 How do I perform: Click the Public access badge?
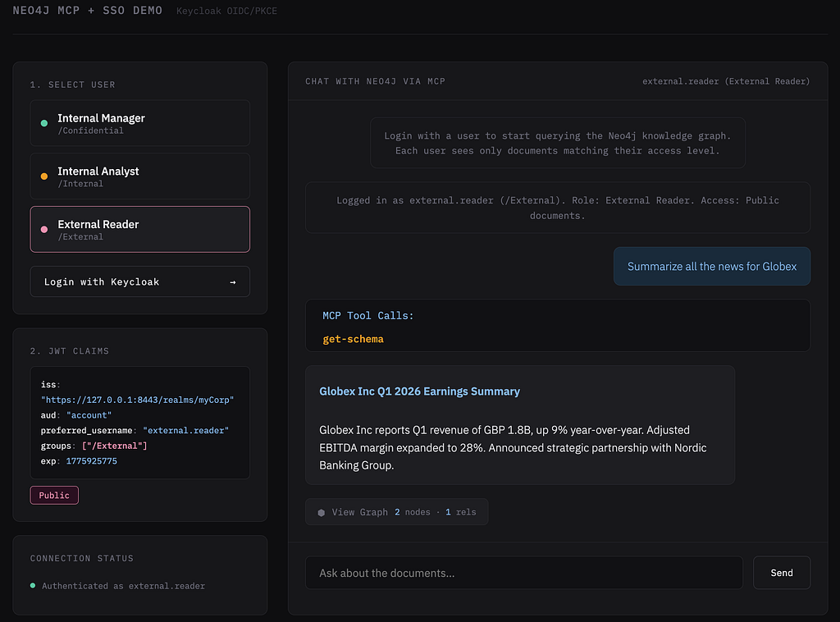pos(54,496)
